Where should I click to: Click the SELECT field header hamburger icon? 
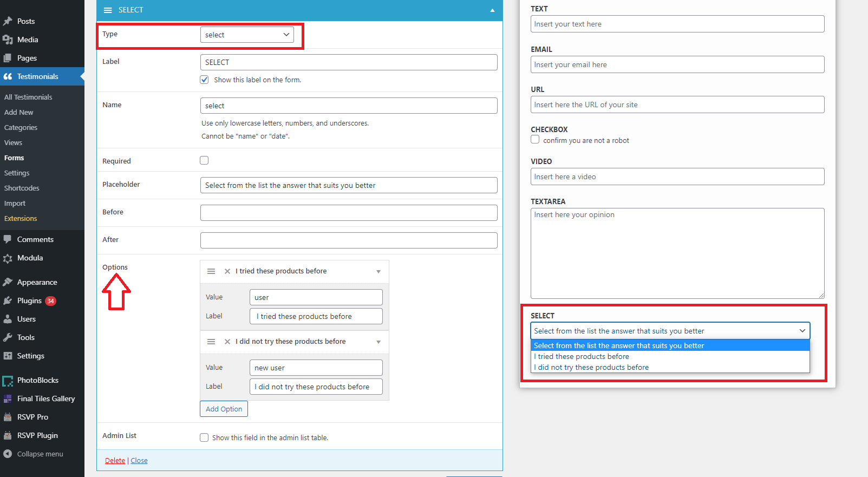coord(108,10)
